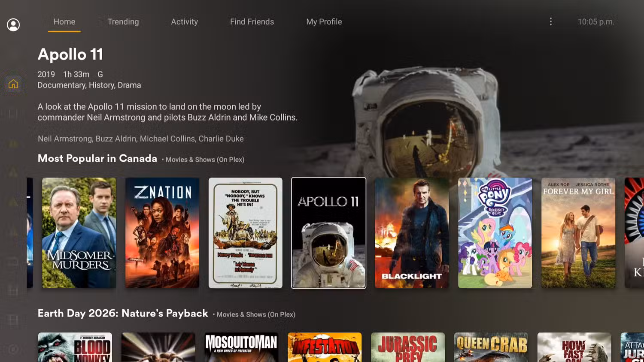Screen dimensions: 644x362
Task: Open the Z Nation poster
Action: point(162,233)
